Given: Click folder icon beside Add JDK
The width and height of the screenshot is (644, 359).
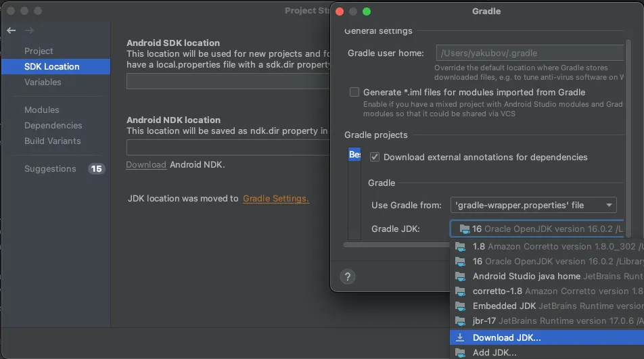Looking at the screenshot, I should coord(461,353).
